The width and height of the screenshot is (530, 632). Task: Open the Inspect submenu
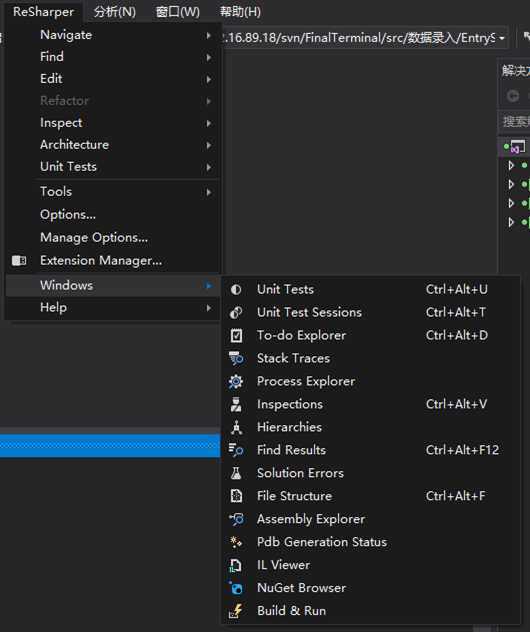(x=112, y=123)
